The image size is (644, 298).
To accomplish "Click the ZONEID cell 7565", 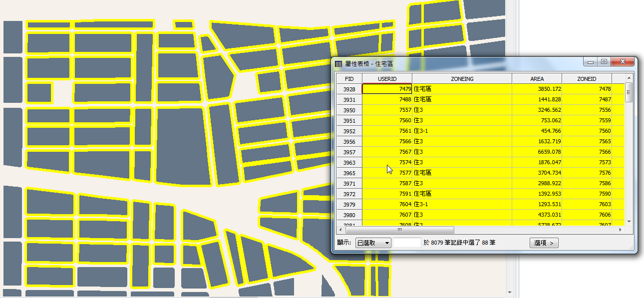I will coord(587,141).
